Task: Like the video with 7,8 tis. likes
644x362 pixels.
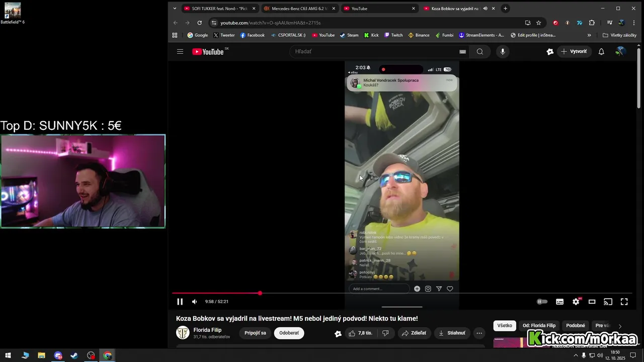Action: pos(360,333)
